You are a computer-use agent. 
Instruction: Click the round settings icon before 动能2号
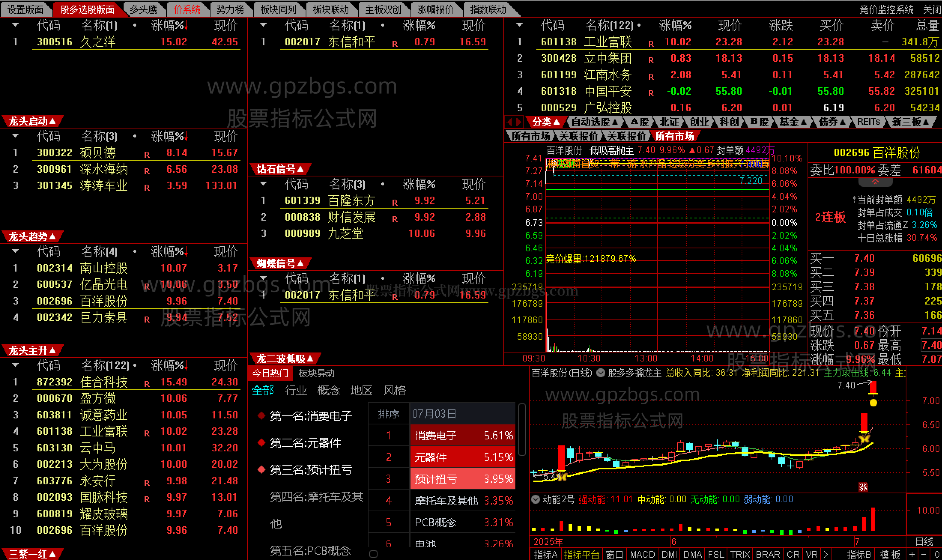click(x=535, y=499)
